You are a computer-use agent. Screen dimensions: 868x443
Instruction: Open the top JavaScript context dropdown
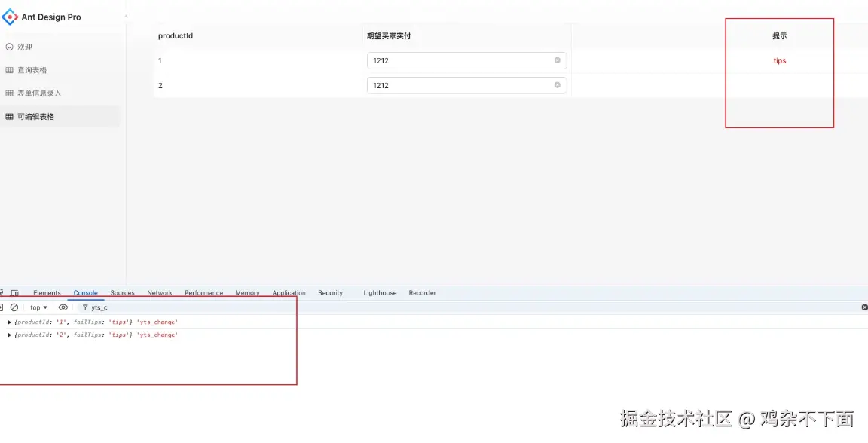click(x=38, y=307)
